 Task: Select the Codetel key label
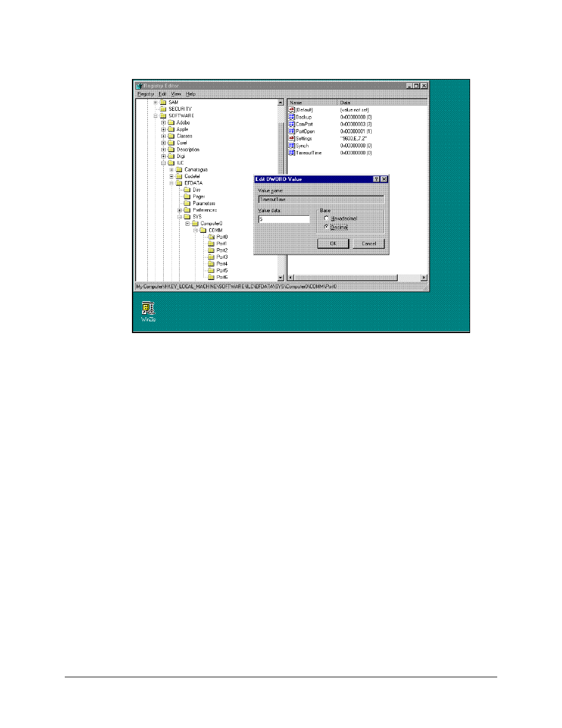coord(192,176)
